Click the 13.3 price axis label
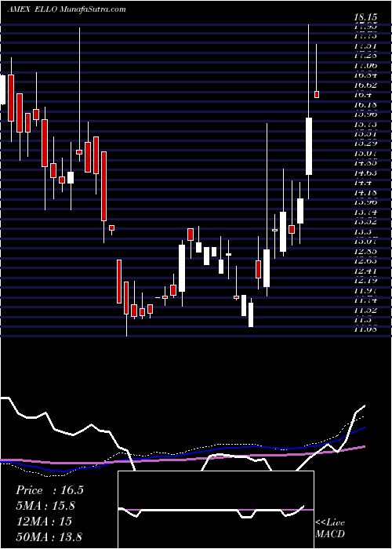The width and height of the screenshot is (392, 549). (x=362, y=231)
